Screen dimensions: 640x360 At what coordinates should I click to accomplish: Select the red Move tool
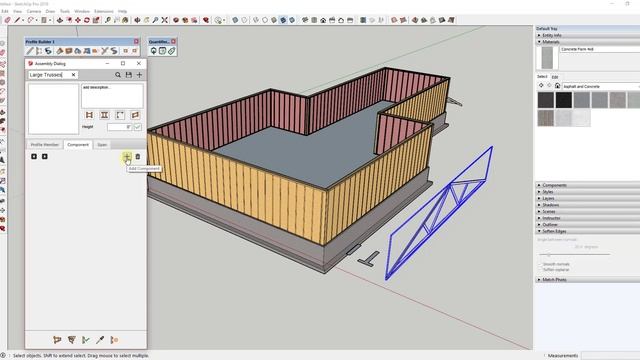[78, 20]
